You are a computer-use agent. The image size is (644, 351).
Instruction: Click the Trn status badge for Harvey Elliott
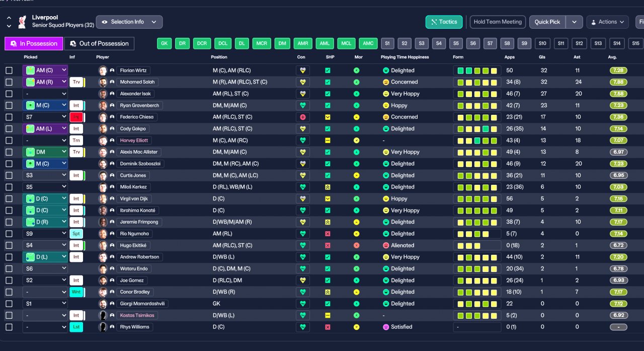click(x=76, y=141)
